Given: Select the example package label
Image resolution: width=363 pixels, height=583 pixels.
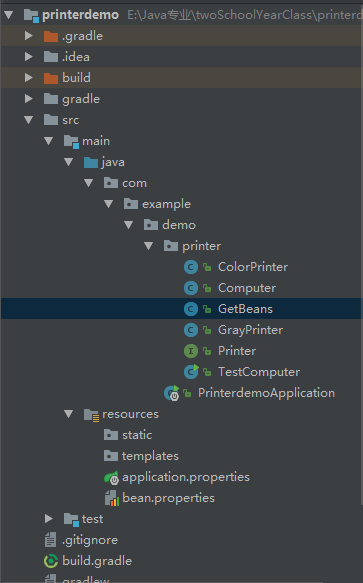Looking at the screenshot, I should pos(167,204).
